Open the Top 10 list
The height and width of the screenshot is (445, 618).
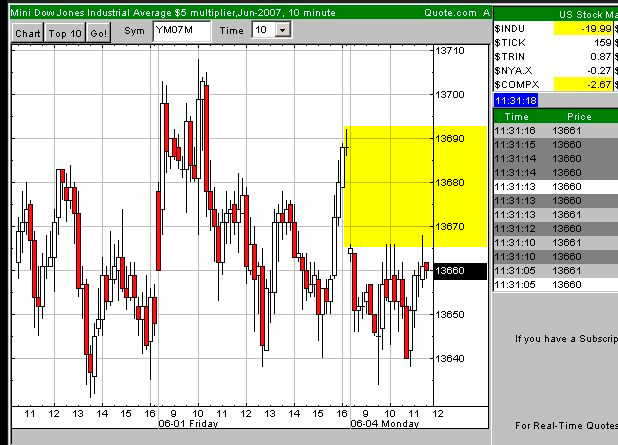coord(65,32)
